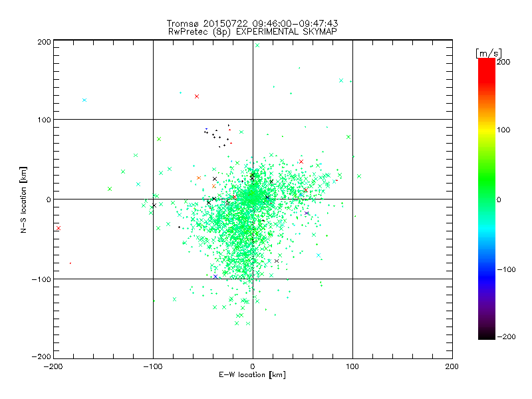Click the y-axis tick label '-200'

coord(41,356)
